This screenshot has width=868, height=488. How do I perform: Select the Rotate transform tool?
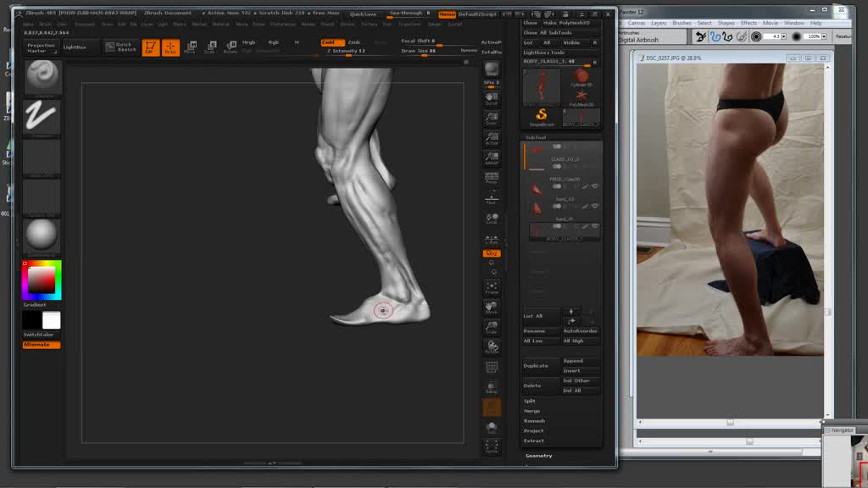231,47
